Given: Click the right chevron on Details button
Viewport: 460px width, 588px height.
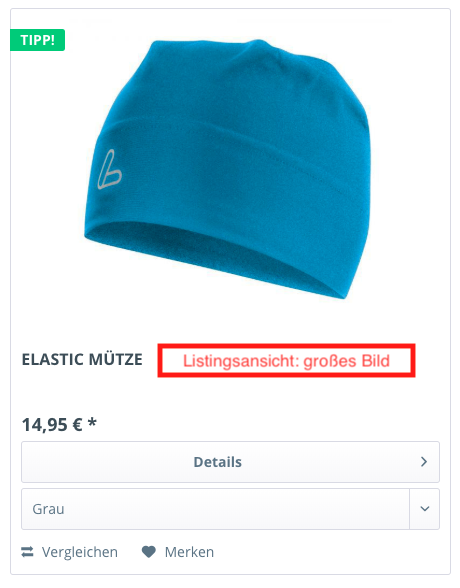Looking at the screenshot, I should 424,462.
